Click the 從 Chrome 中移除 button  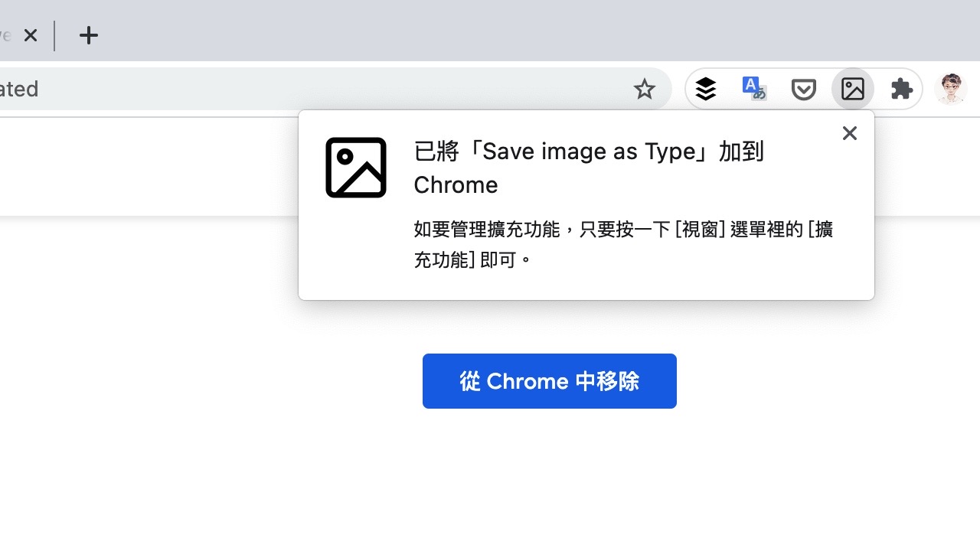coord(550,381)
